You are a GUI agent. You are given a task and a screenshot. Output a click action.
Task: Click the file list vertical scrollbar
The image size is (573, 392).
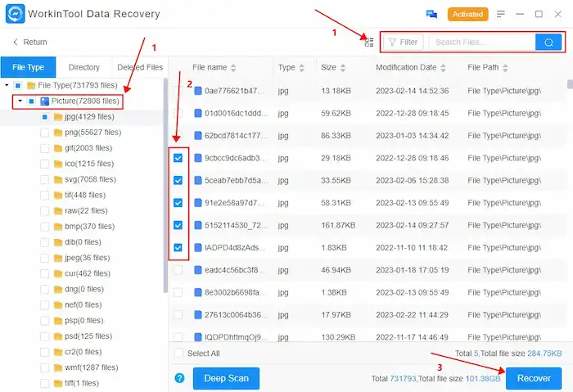click(x=570, y=84)
